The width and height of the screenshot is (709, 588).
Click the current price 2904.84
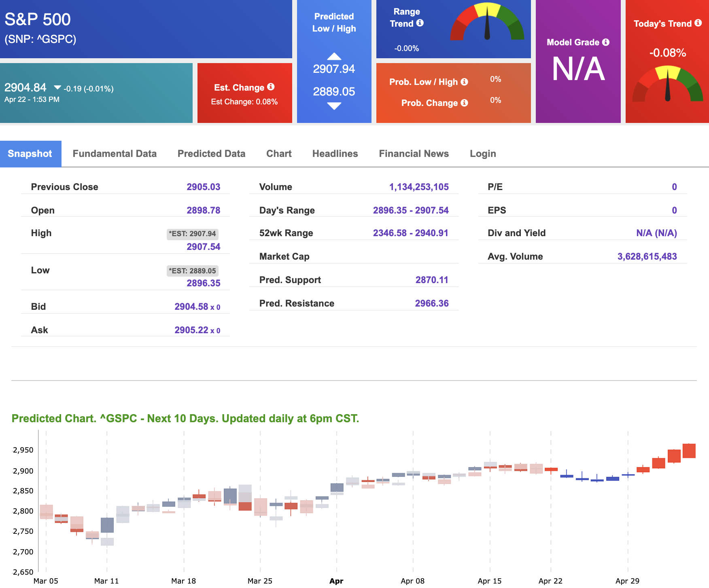click(25, 87)
